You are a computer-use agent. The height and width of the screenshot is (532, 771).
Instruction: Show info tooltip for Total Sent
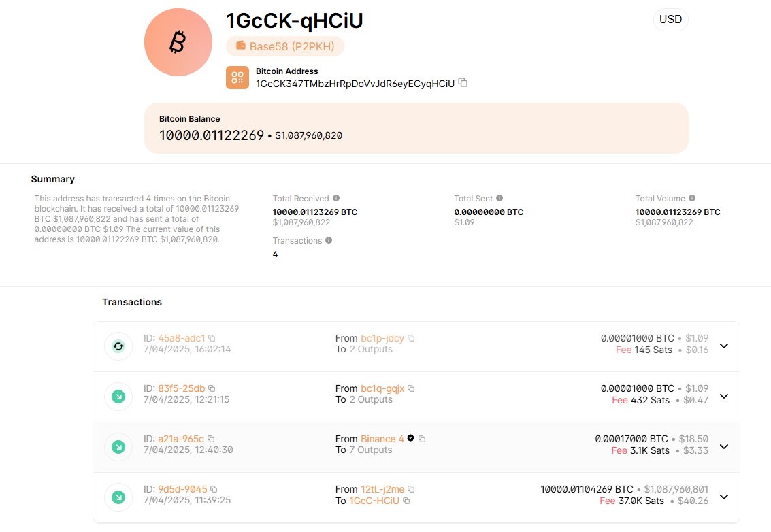499,198
